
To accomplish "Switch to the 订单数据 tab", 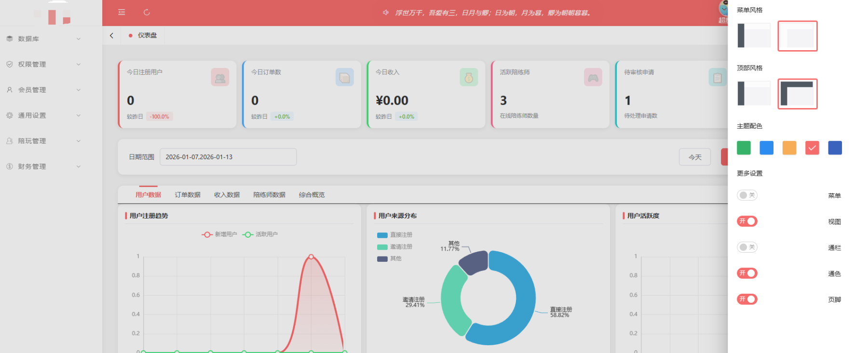I will [x=188, y=195].
